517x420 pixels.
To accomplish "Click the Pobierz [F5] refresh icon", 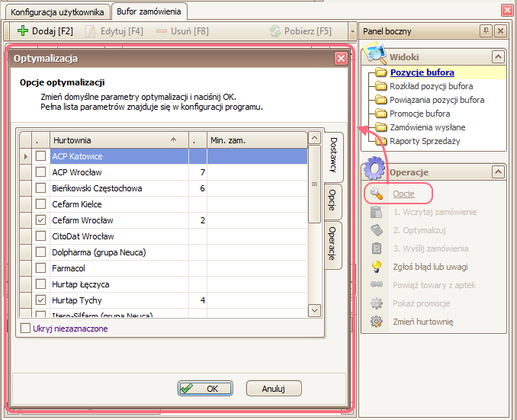I will 275,31.
